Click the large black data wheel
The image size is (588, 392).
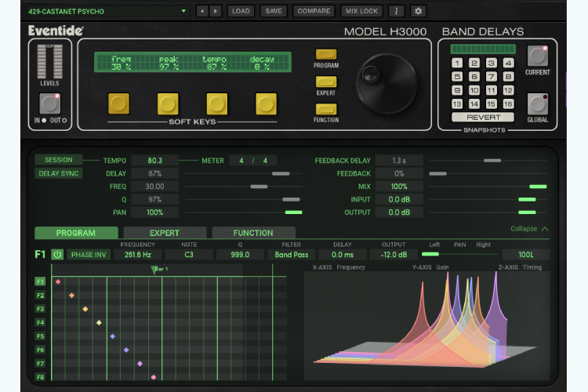point(387,83)
